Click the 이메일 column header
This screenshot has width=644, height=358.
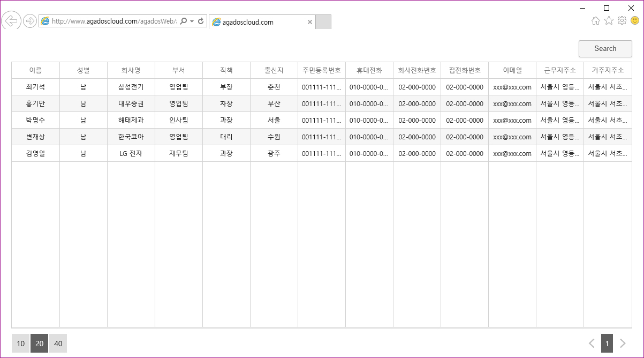click(512, 70)
